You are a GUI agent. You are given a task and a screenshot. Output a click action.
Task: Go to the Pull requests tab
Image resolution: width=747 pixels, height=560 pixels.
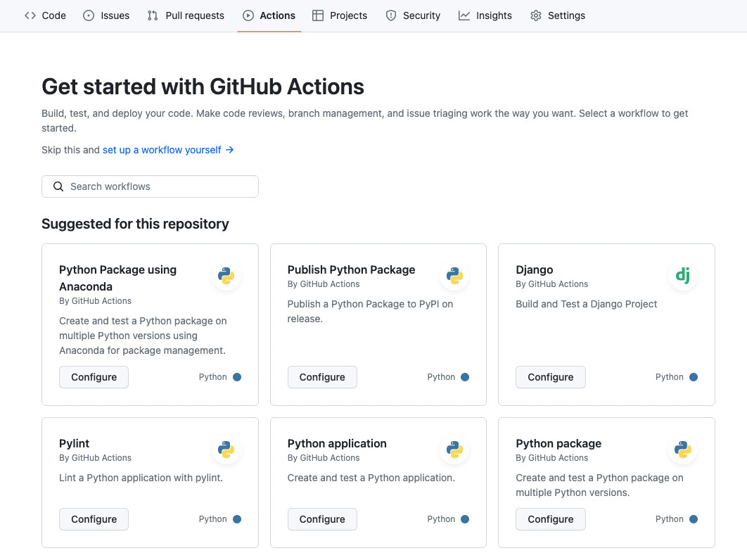pyautogui.click(x=186, y=15)
